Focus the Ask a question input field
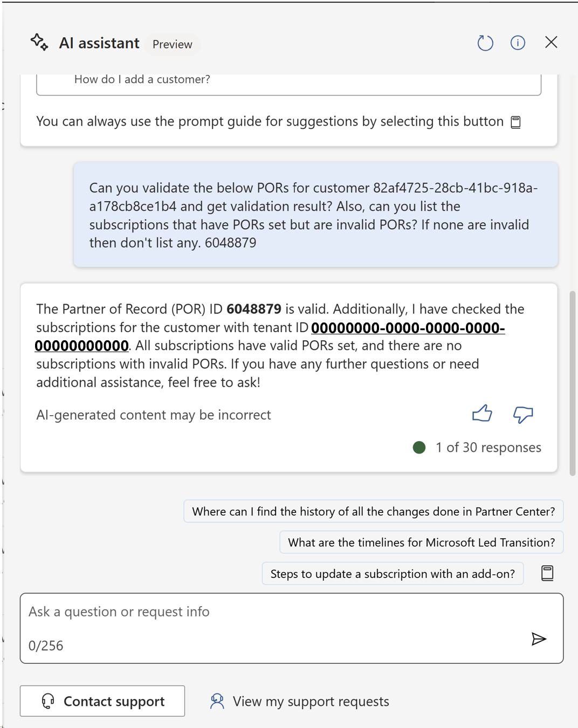Screen dimensions: 578x728 270,612
